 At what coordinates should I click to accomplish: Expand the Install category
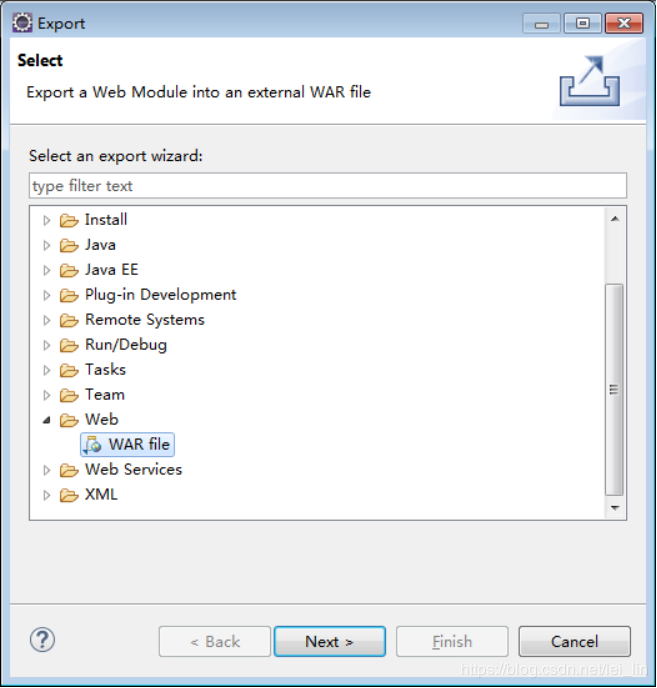[46, 220]
